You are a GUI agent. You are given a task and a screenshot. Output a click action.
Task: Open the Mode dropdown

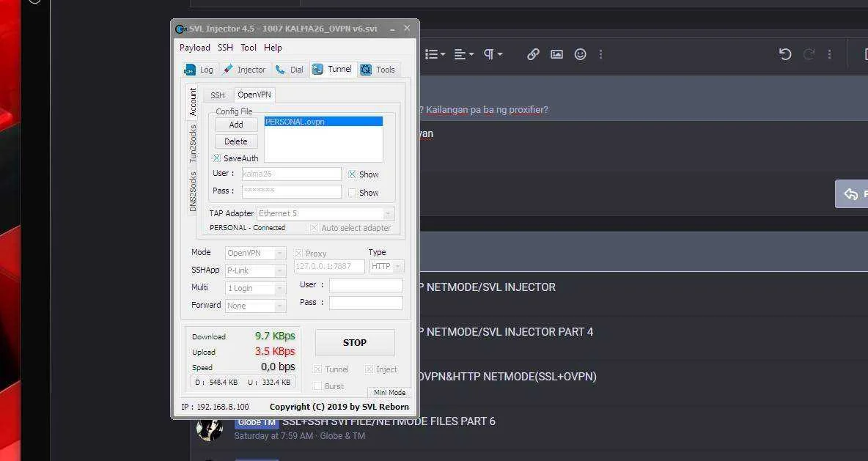(x=255, y=253)
